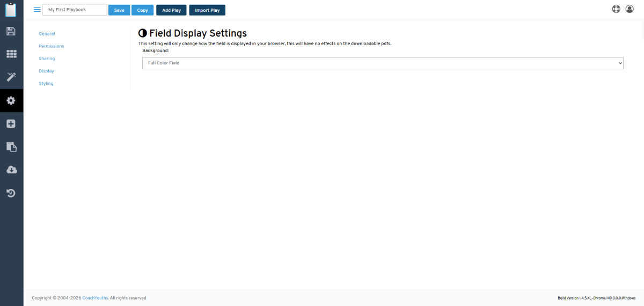
Task: Click the half-filled circle contrast icon beside heading
Action: click(143, 33)
